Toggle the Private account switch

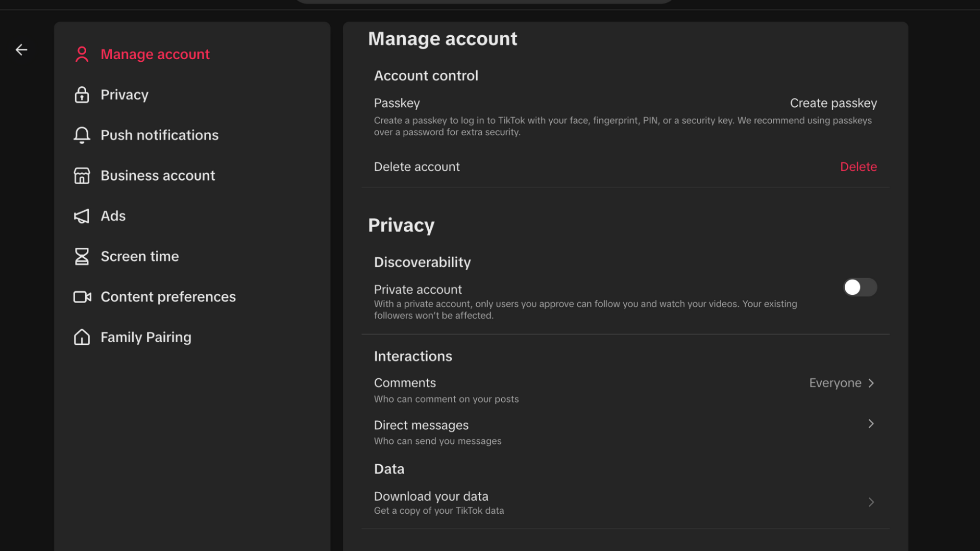(x=859, y=287)
